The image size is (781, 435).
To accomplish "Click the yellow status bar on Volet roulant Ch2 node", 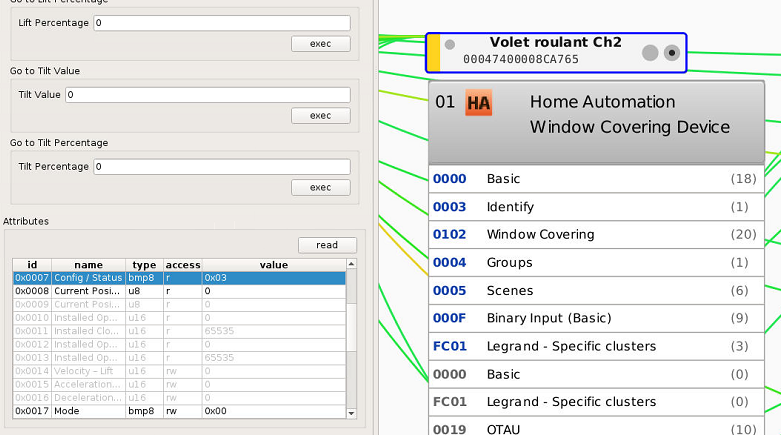I will pyautogui.click(x=434, y=53).
